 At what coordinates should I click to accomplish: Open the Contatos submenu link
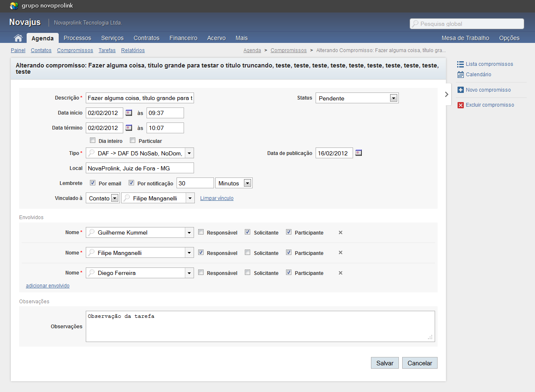(41, 50)
